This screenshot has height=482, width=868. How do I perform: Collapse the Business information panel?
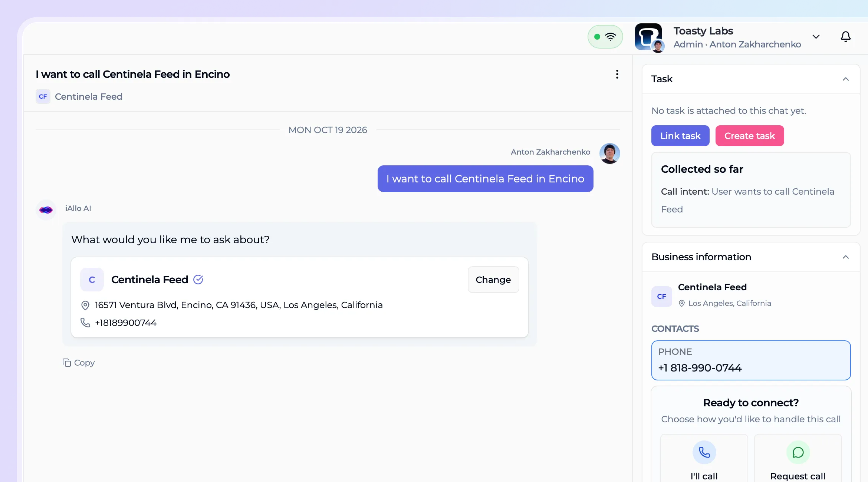pyautogui.click(x=845, y=257)
